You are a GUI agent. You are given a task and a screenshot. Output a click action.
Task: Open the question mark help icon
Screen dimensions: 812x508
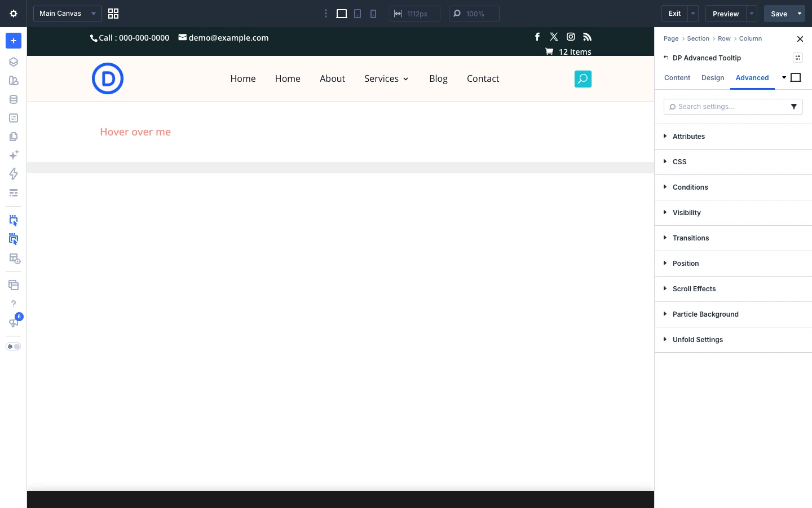(x=14, y=304)
